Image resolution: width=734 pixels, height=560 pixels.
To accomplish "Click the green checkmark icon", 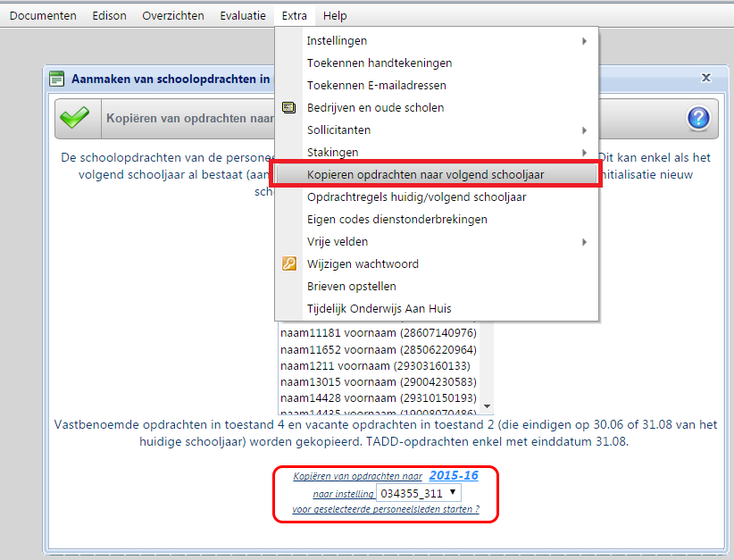I will (74, 118).
